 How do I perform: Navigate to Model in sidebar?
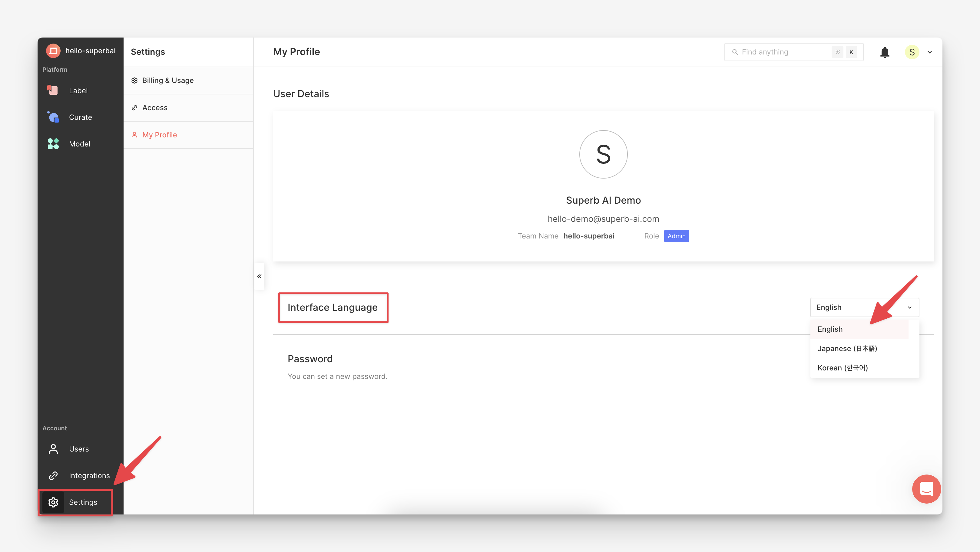[80, 144]
